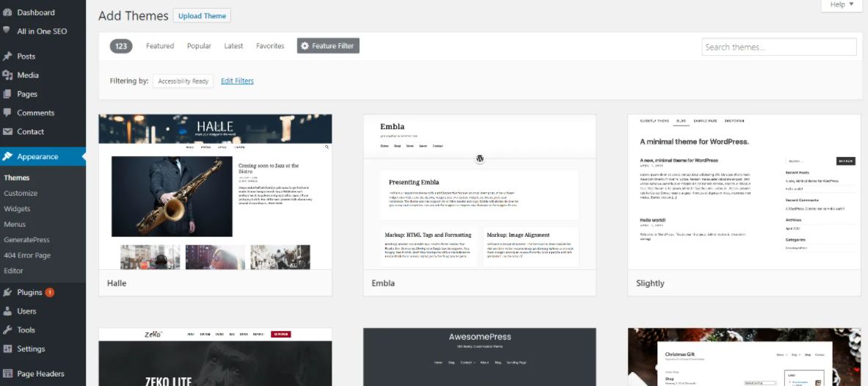Click the Slightly theme name label

coord(650,283)
